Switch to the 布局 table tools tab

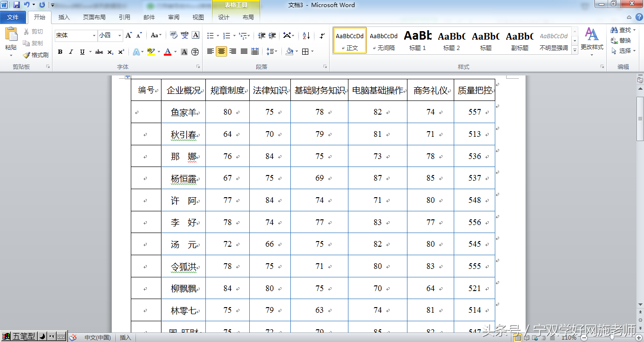[248, 17]
